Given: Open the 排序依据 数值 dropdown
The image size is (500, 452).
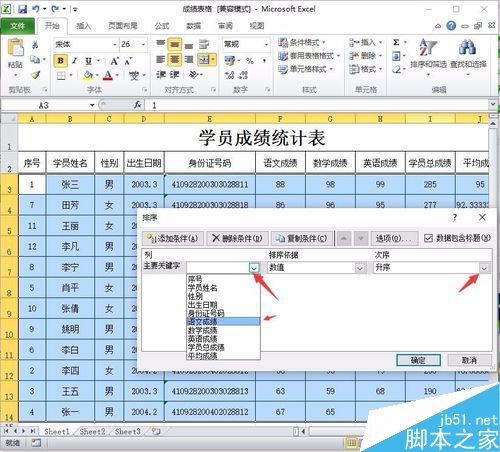Looking at the screenshot, I should (x=360, y=267).
